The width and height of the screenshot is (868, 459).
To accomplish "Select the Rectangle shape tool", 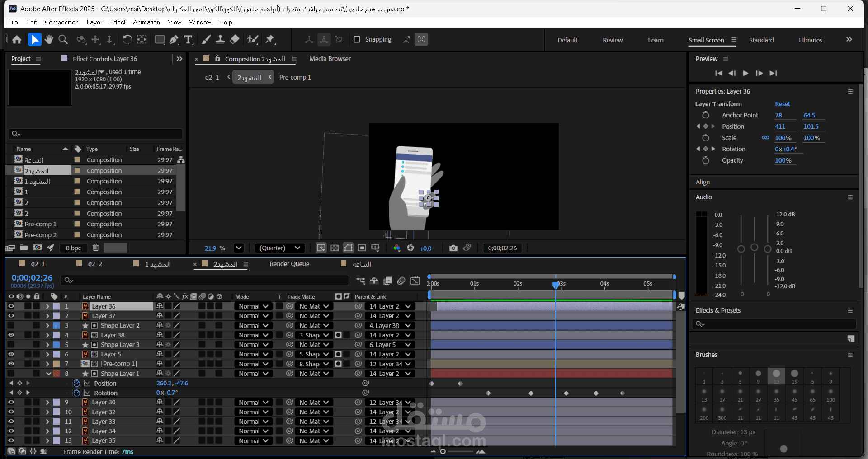I will click(x=160, y=40).
